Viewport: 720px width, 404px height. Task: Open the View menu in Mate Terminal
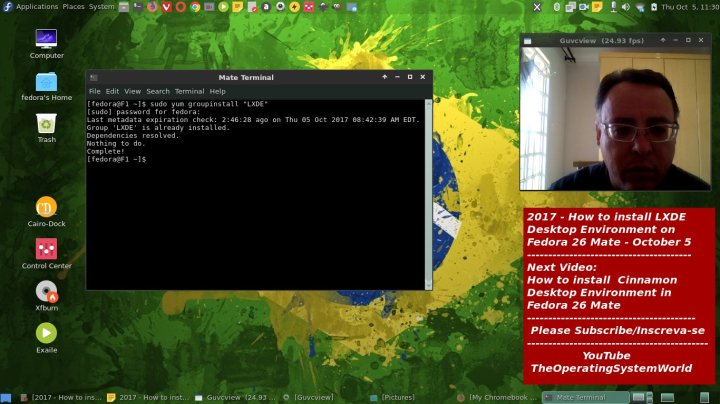132,91
